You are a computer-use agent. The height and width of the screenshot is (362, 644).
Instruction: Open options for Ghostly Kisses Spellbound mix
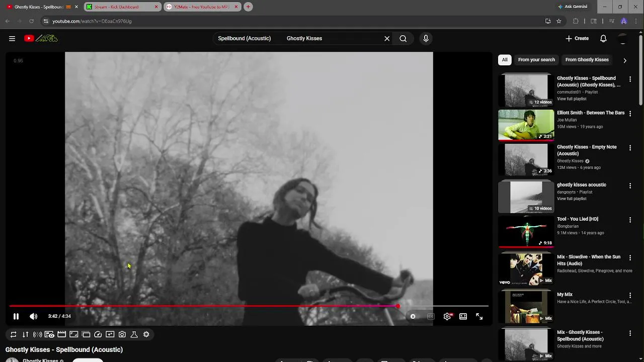tap(630, 333)
